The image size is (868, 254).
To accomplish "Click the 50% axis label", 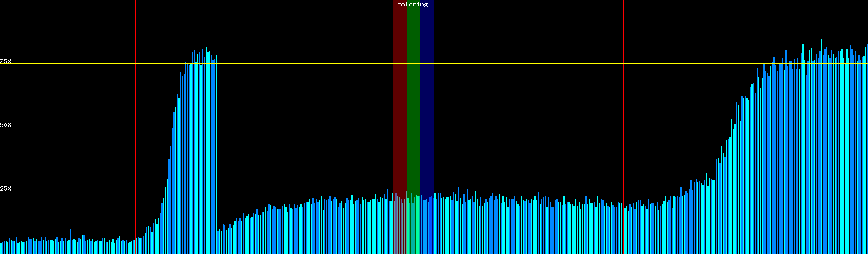I will [6, 125].
